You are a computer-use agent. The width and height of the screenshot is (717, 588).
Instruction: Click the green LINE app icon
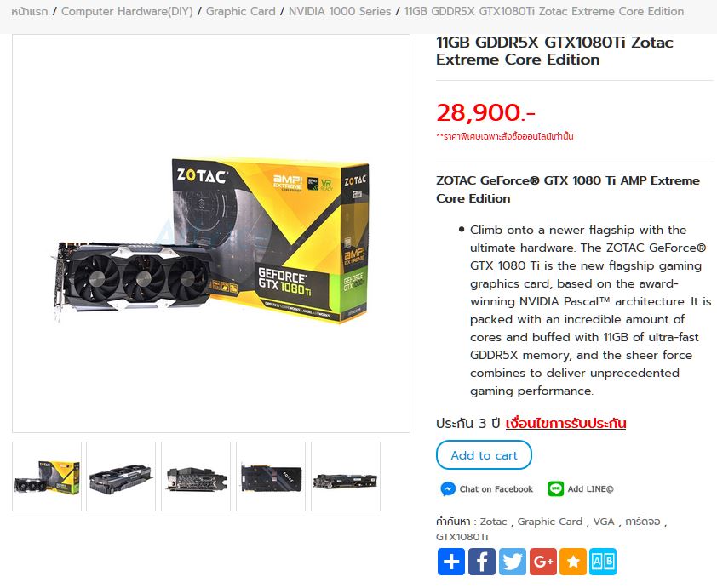(555, 488)
